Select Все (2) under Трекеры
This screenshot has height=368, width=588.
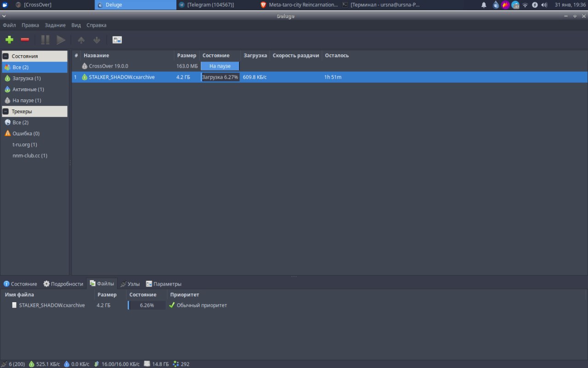coord(34,122)
